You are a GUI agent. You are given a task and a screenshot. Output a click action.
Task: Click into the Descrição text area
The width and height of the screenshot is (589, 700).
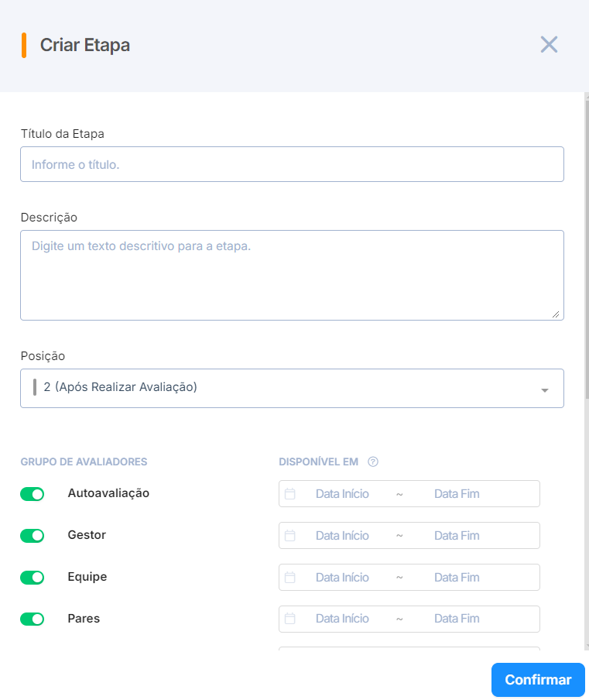click(x=292, y=275)
